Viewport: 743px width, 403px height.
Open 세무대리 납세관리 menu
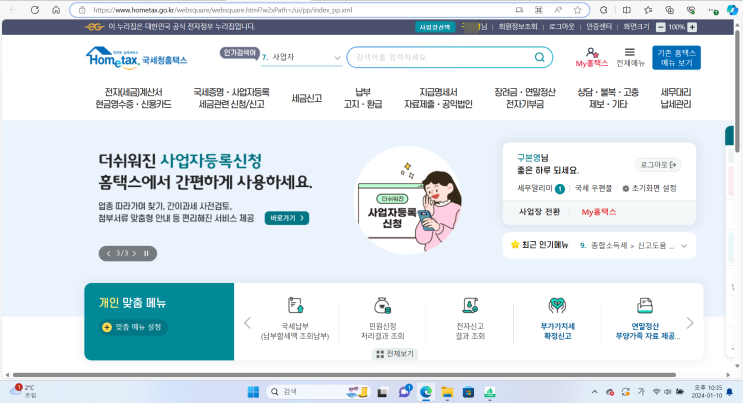click(676, 98)
